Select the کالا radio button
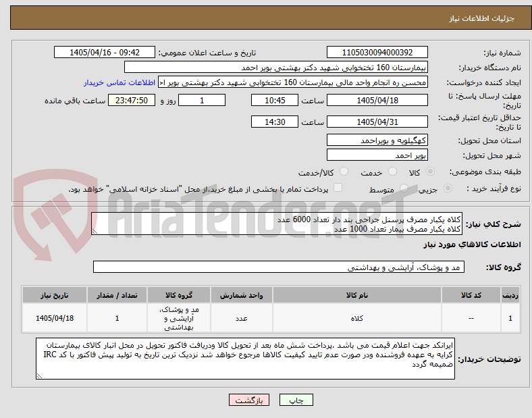 [430, 172]
